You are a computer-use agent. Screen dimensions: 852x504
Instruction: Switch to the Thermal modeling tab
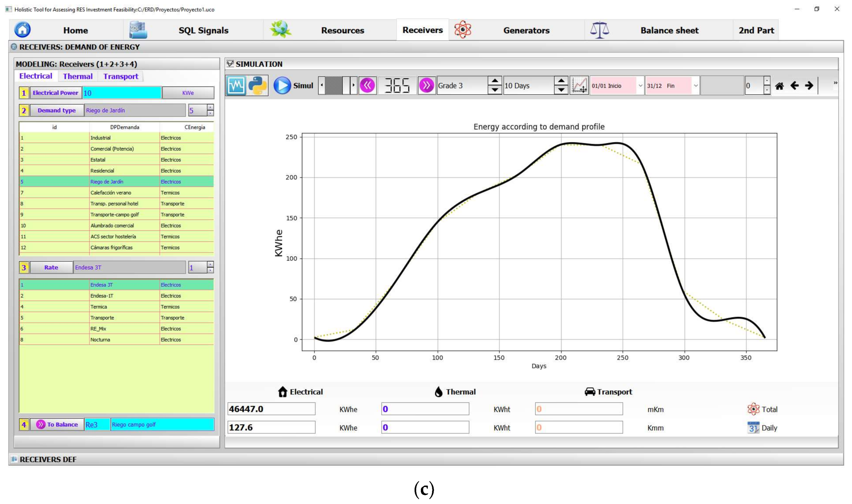point(77,76)
